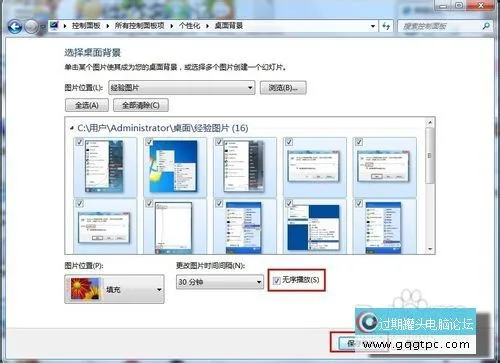Go to the 个性化 breadcrumb
The width and height of the screenshot is (500, 363).
[x=189, y=26]
